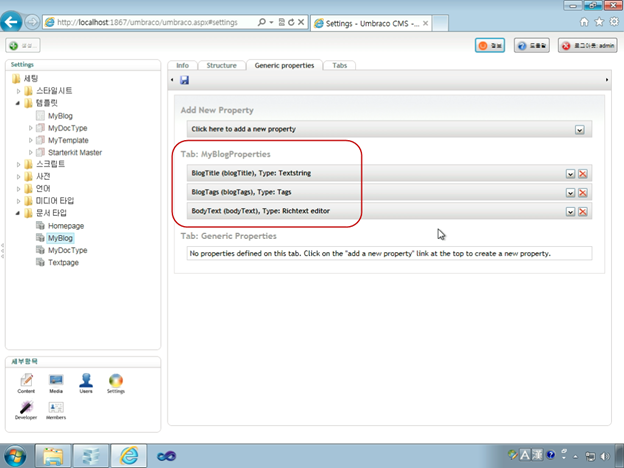Collapse the 템플릿 tree folder
This screenshot has height=468, width=624.
18,103
